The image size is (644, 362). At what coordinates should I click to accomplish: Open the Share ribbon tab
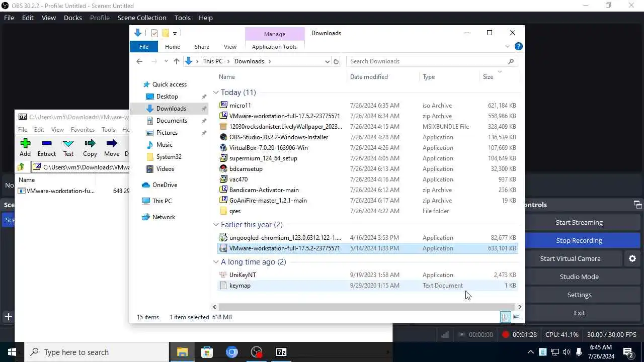202,46
